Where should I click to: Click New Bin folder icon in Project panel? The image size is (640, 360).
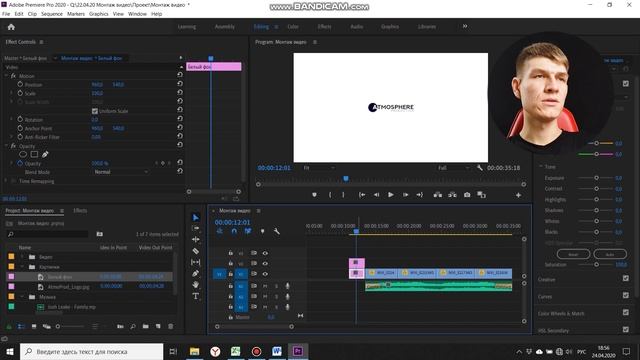pos(146,327)
